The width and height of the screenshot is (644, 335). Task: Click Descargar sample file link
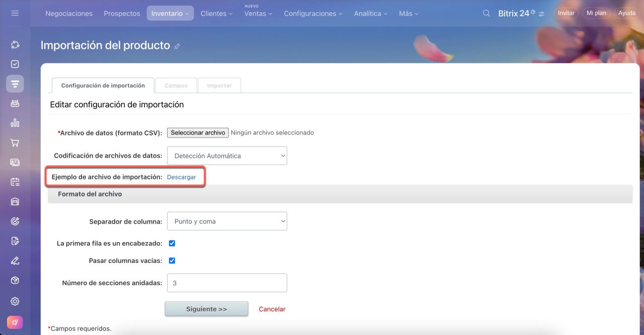coord(182,177)
